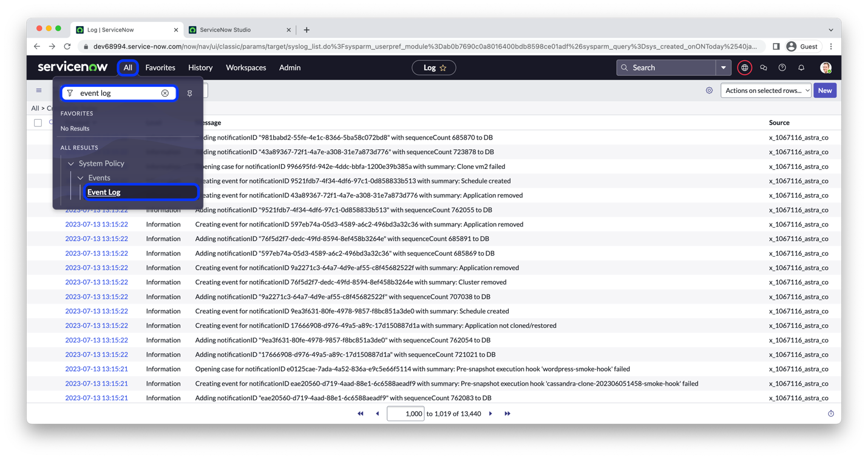Click message 'Clone vm2 failed' cell
Image resolution: width=868 pixels, height=459 pixels.
[350, 166]
